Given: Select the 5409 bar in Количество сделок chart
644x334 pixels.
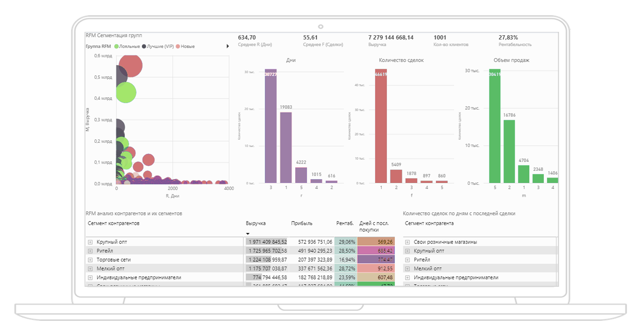Looking at the screenshot, I should (396, 176).
